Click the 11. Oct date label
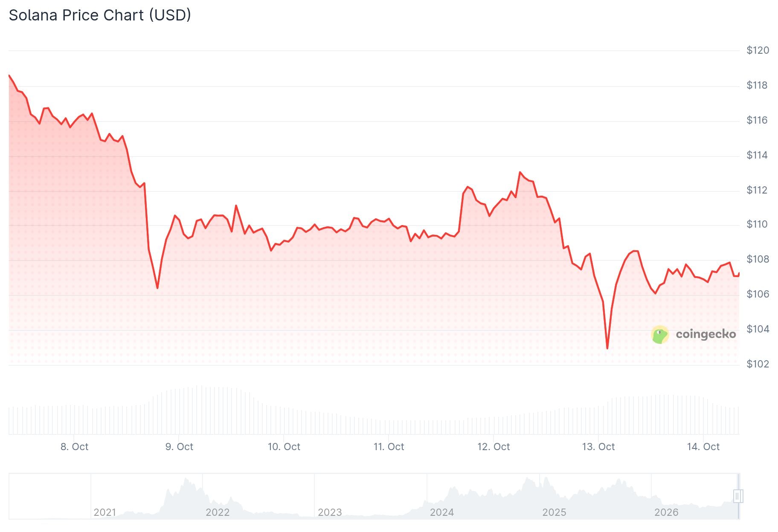 tap(389, 447)
